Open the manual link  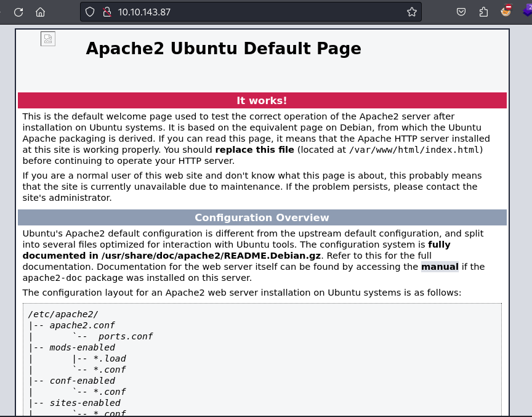point(440,267)
